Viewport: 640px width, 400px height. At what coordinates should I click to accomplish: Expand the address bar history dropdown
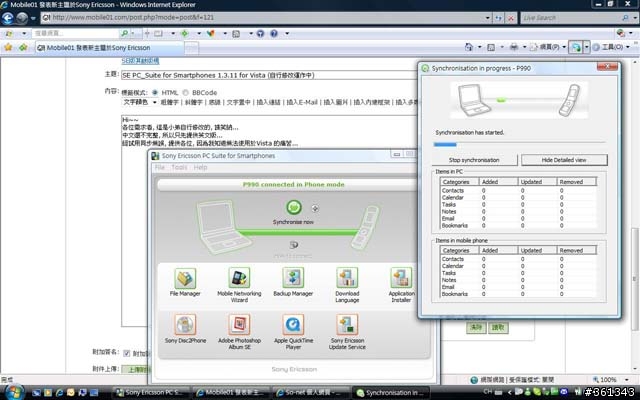pyautogui.click(x=487, y=18)
